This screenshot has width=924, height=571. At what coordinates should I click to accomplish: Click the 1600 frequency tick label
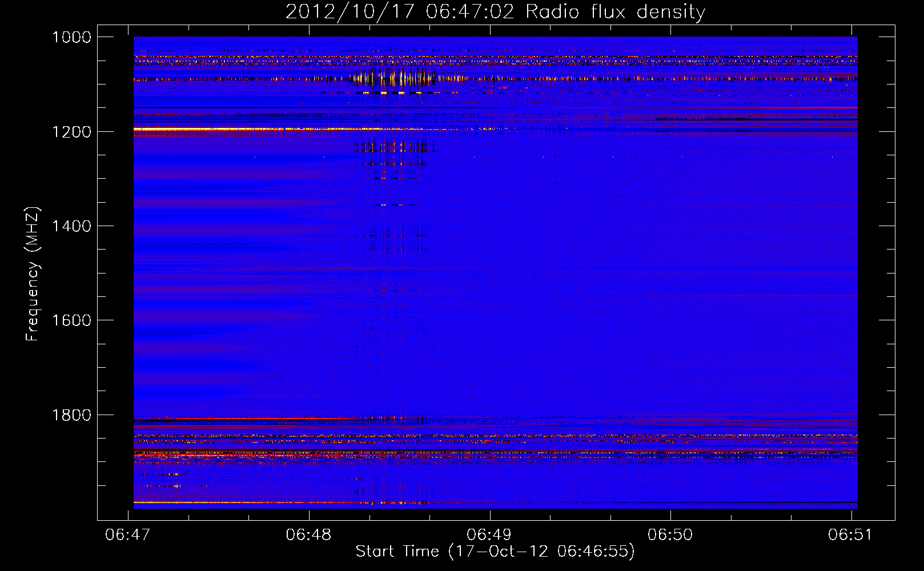coord(71,320)
